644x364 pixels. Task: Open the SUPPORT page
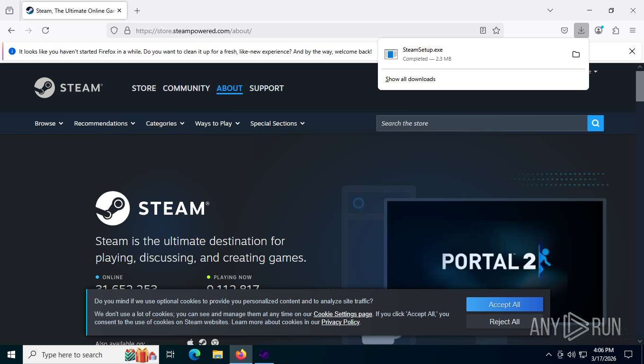pos(267,88)
